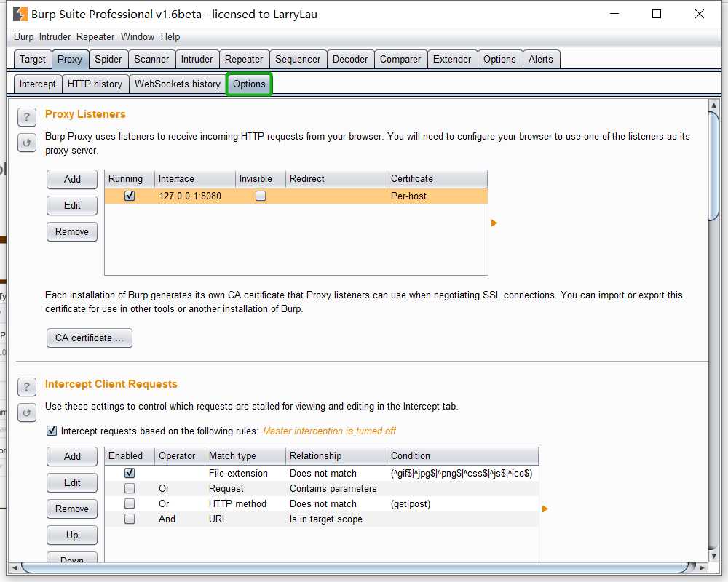Open the Help menu
This screenshot has width=728, height=582.
point(170,36)
